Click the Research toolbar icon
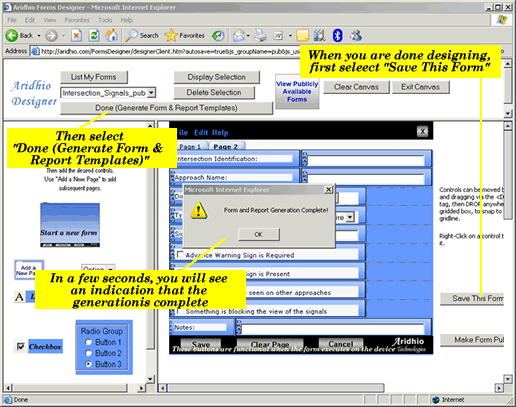This screenshot has height=407, width=516. pyautogui.click(x=320, y=35)
